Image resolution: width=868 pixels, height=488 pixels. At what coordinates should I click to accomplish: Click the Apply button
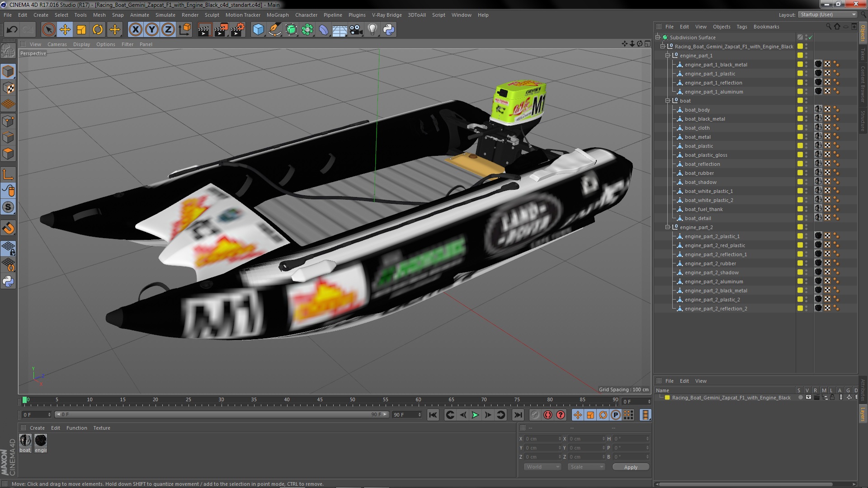click(x=631, y=467)
